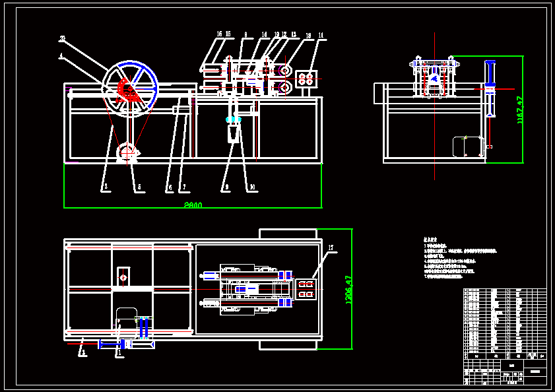The width and height of the screenshot is (555, 392).
Task: Select the 技术要求 technical requirements heading
Action: click(430, 240)
